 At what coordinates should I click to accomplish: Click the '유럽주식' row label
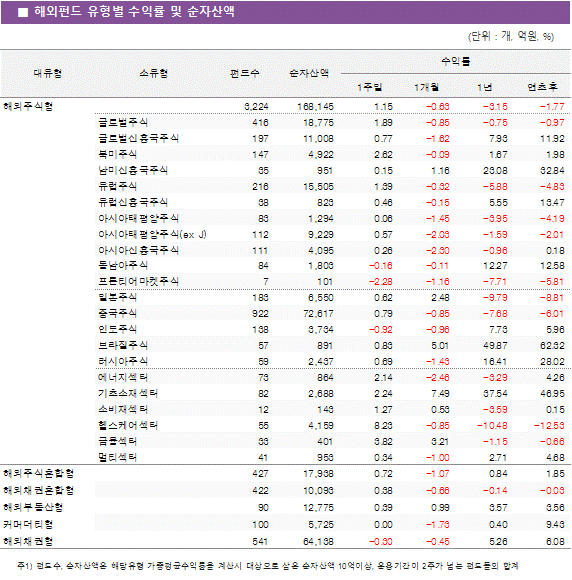click(117, 186)
